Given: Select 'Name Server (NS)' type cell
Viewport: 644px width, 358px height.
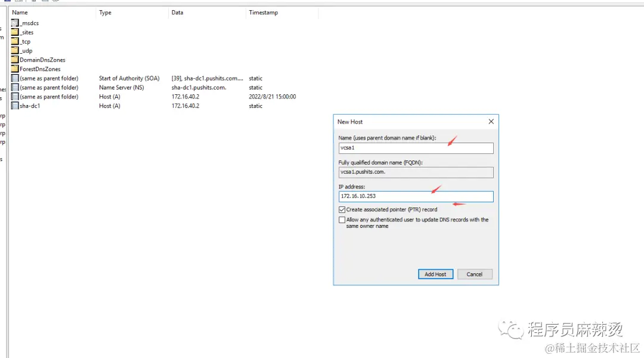Looking at the screenshot, I should [x=122, y=88].
